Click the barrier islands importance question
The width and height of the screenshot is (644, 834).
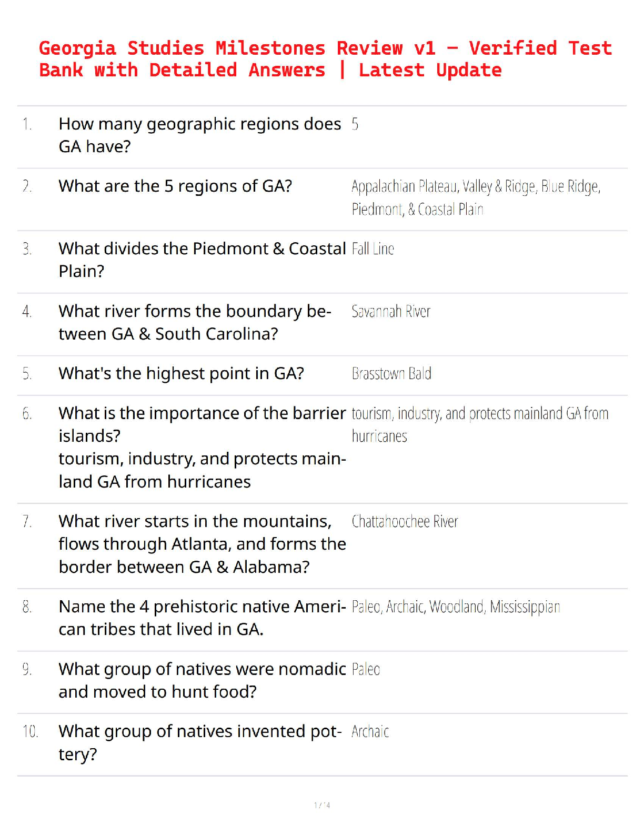click(x=202, y=447)
